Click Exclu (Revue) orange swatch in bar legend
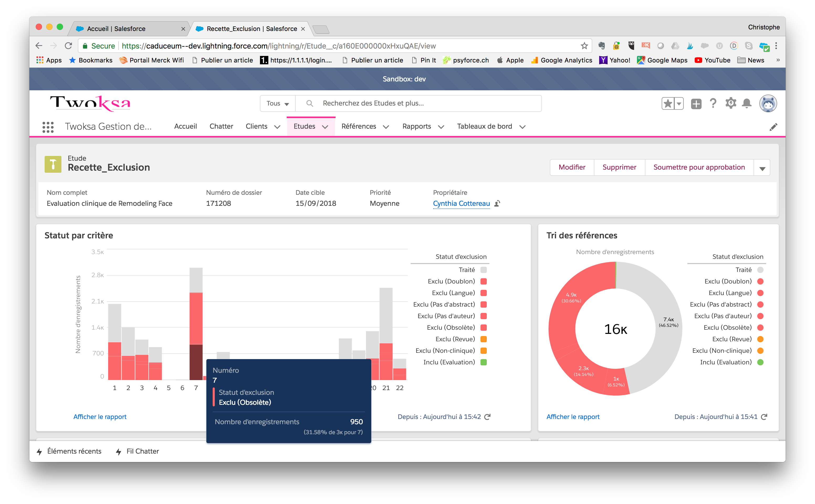The image size is (815, 504). [484, 339]
